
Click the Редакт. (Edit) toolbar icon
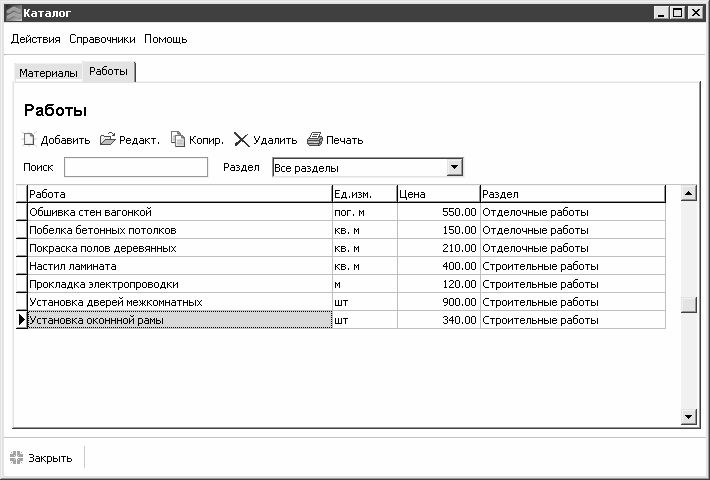108,140
